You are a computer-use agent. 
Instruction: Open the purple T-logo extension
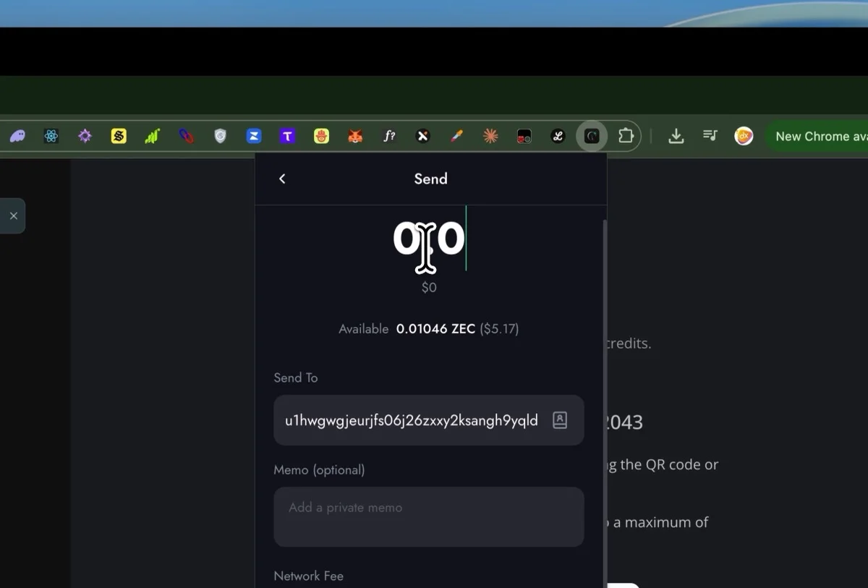288,136
